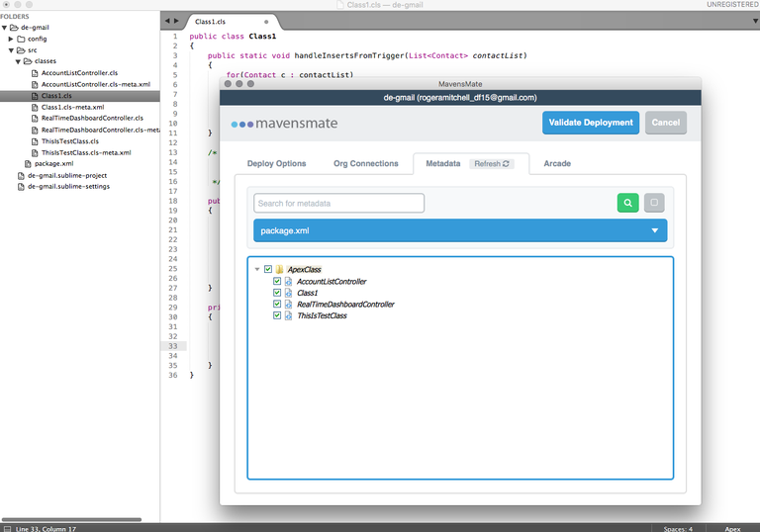Screen dimensions: 760x532
Task: Click the config folder icon in sidebar
Action: pyautogui.click(x=21, y=39)
